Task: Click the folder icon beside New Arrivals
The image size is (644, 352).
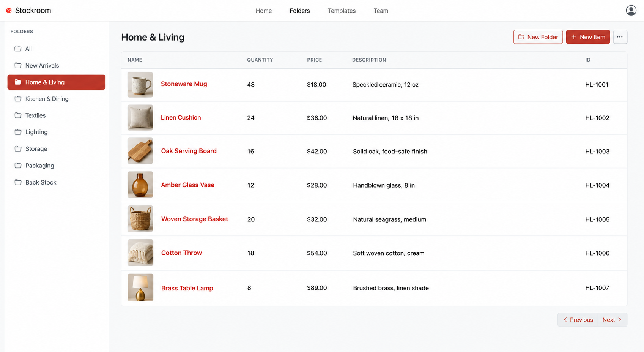Action: [18, 65]
